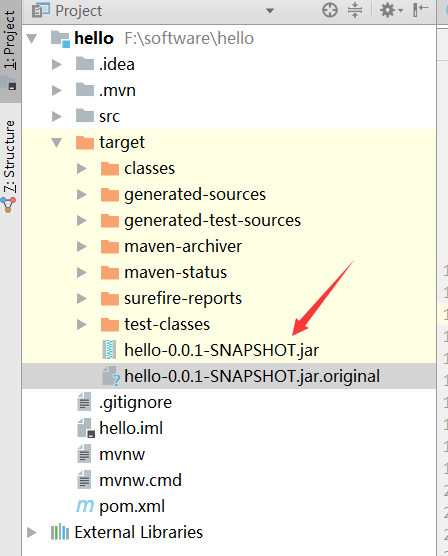
Task: Click the mvnw.cmd file icon
Action: 84,480
